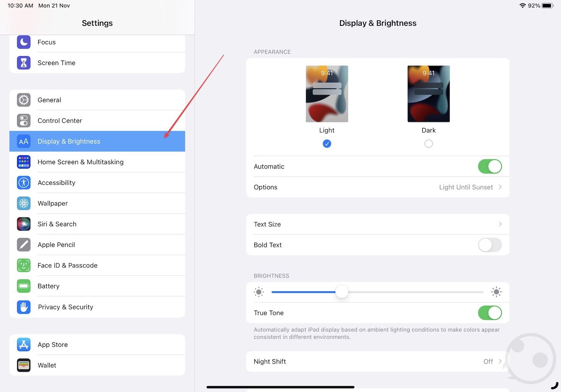Viewport: 561px width, 392px height.
Task: Open Face ID & Passcode icon
Action: point(24,265)
